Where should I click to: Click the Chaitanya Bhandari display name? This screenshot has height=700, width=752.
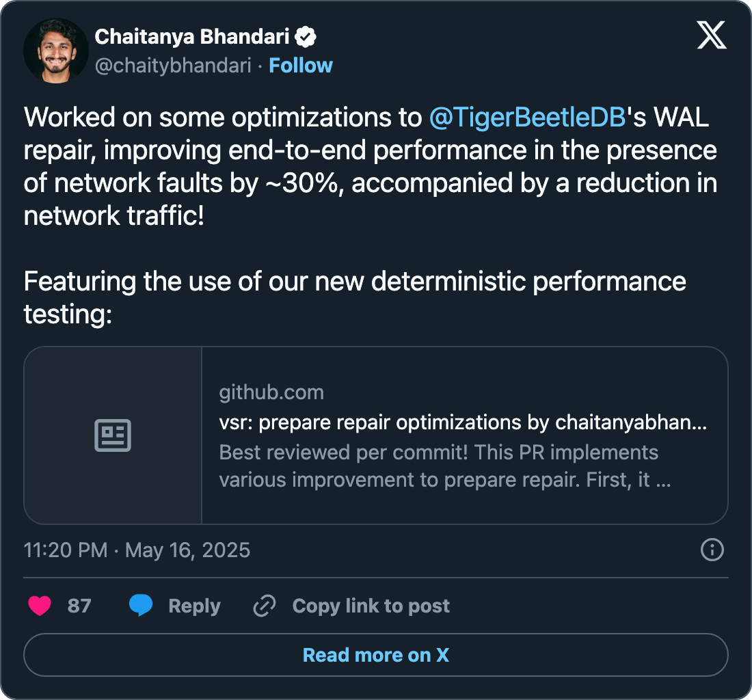click(194, 37)
